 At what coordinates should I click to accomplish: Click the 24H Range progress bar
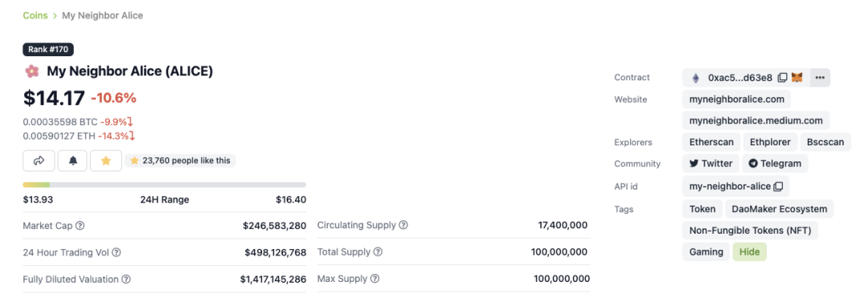[165, 185]
